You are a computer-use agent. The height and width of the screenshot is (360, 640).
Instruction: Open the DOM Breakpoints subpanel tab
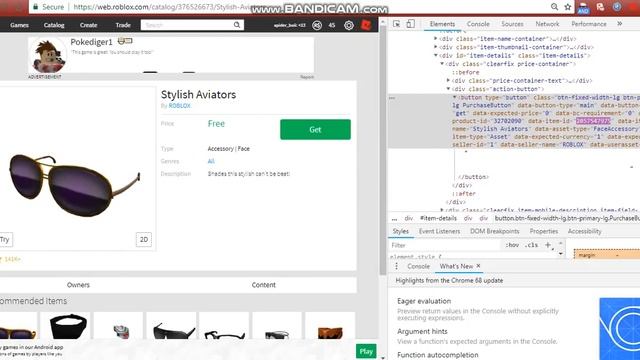click(494, 231)
